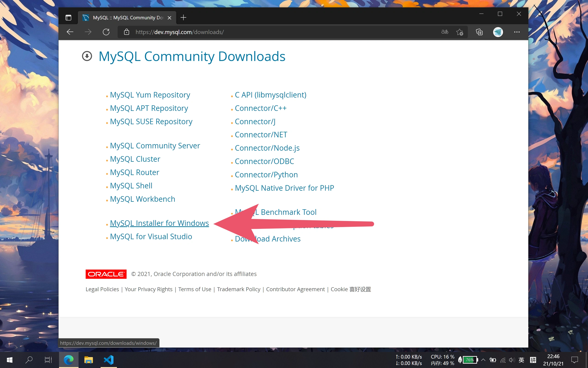This screenshot has width=588, height=368.
Task: Click the browser Back arrow
Action: pyautogui.click(x=70, y=32)
